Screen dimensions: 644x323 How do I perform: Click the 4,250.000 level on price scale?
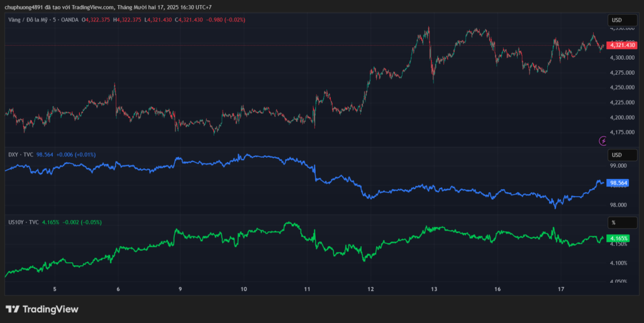pos(622,87)
